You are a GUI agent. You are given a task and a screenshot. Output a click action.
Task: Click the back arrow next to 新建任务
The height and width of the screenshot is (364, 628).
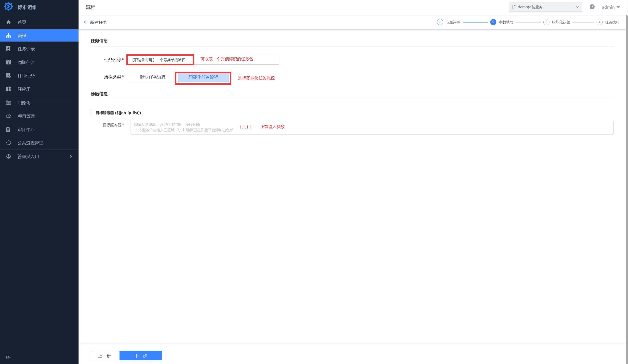point(86,22)
